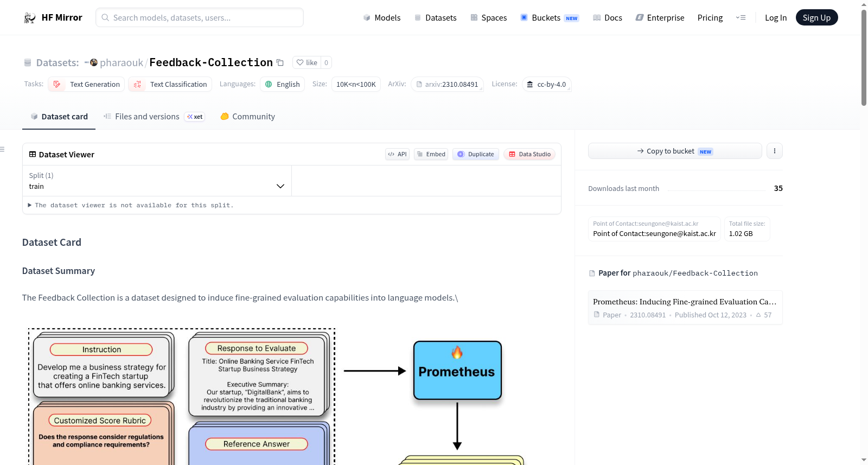This screenshot has width=868, height=465.
Task: Open the Buckets menu item
Action: coord(550,18)
